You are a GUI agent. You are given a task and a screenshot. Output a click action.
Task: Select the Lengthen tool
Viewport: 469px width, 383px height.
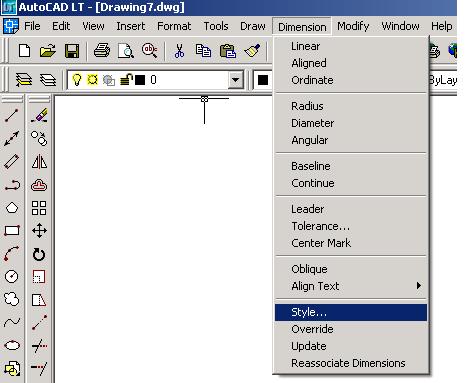(39, 322)
